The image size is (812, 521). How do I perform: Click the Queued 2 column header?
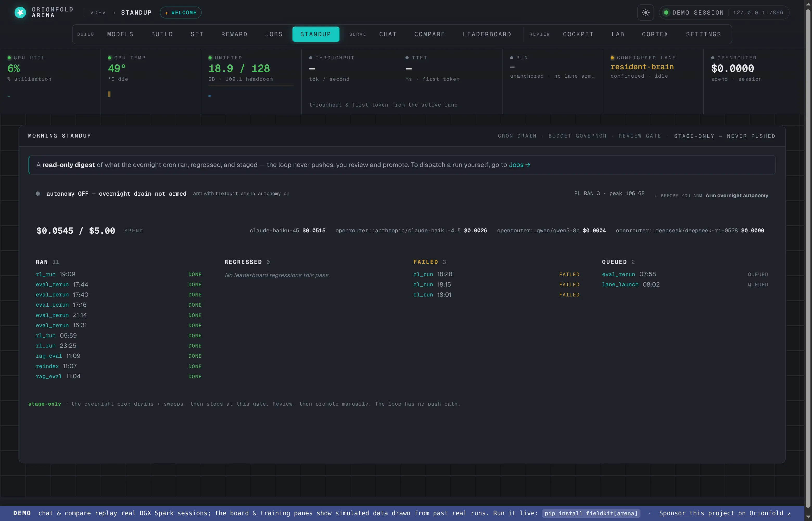click(x=618, y=262)
